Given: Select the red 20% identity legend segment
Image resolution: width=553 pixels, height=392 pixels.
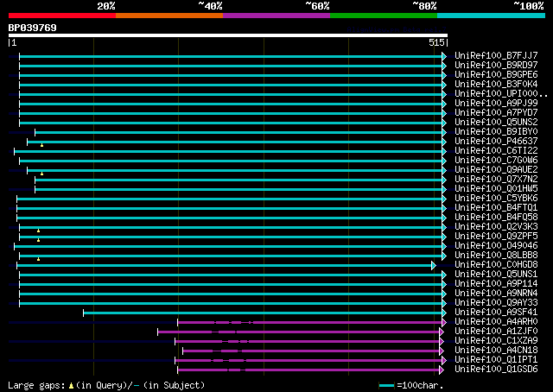Looking at the screenshot, I should click(62, 16).
